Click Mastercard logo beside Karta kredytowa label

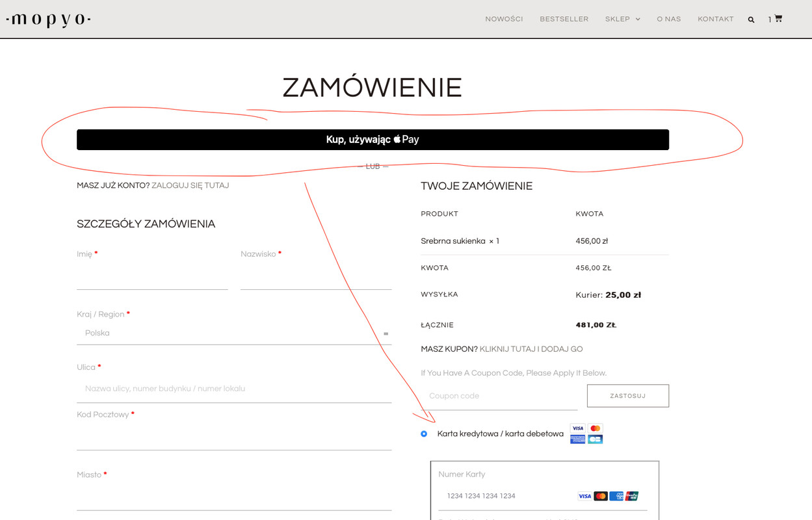595,428
